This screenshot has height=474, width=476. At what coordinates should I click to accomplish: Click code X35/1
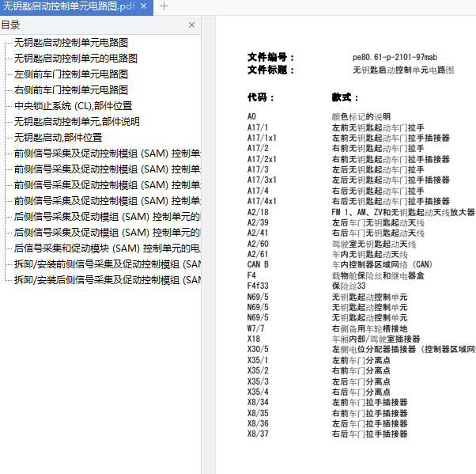pyautogui.click(x=258, y=360)
